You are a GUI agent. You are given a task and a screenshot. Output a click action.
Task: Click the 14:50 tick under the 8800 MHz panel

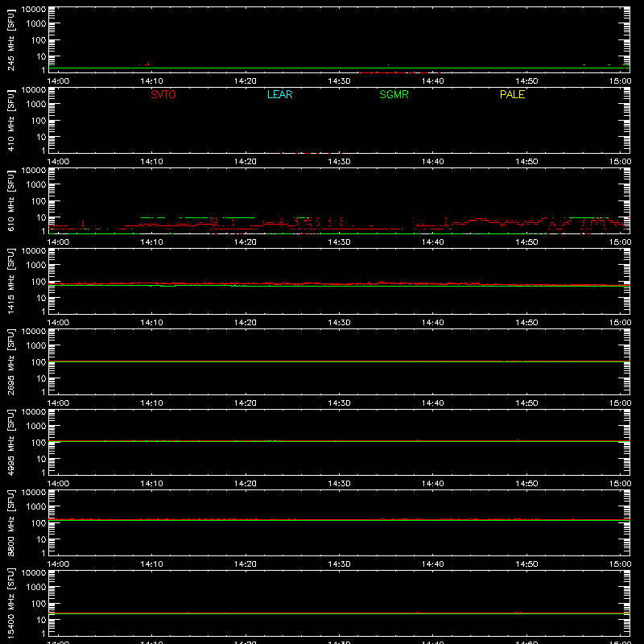pos(526,564)
